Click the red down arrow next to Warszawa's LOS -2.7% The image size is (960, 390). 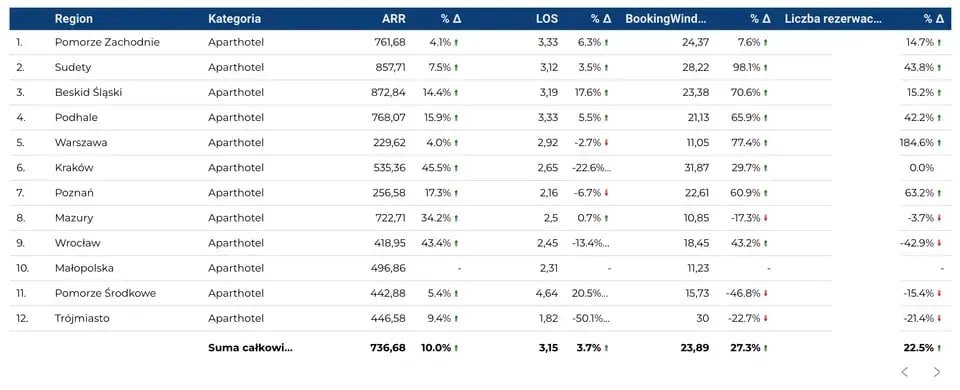point(607,143)
